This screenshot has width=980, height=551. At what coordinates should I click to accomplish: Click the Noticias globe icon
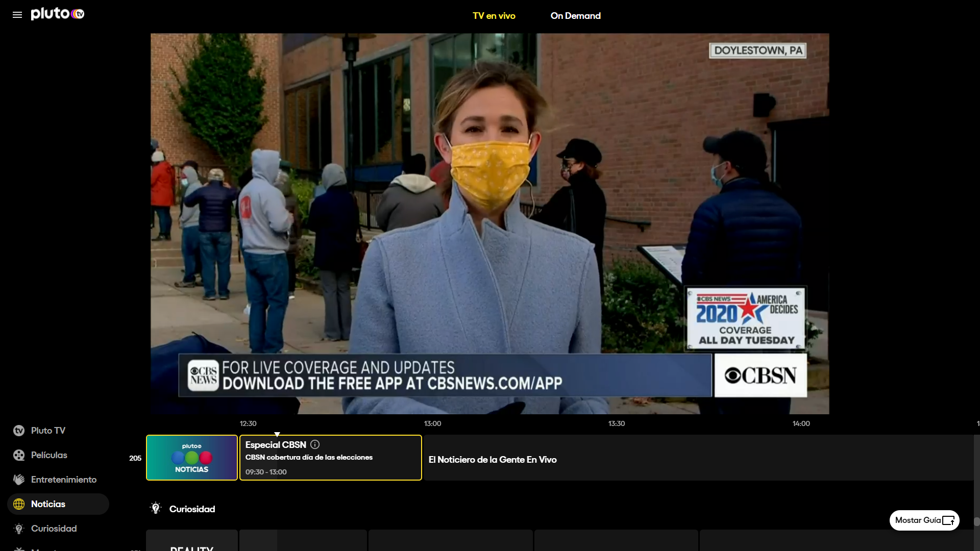[19, 504]
